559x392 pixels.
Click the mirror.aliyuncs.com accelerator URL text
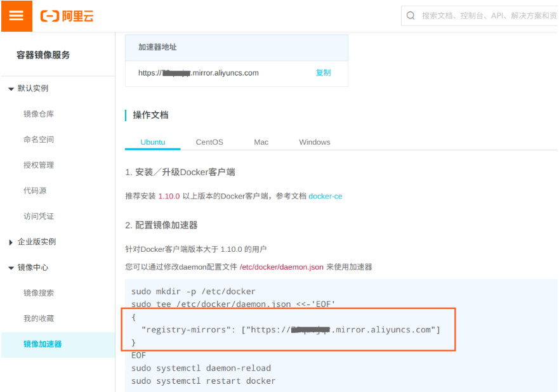[x=198, y=73]
